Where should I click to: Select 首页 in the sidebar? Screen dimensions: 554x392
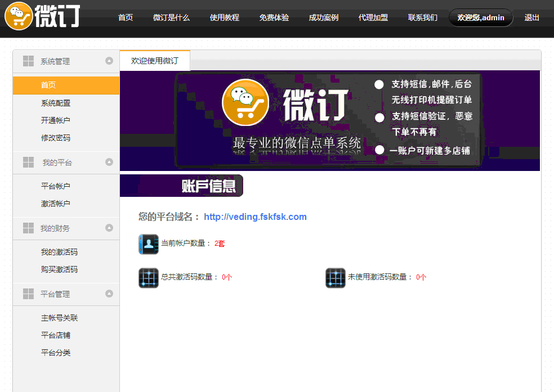(x=66, y=85)
